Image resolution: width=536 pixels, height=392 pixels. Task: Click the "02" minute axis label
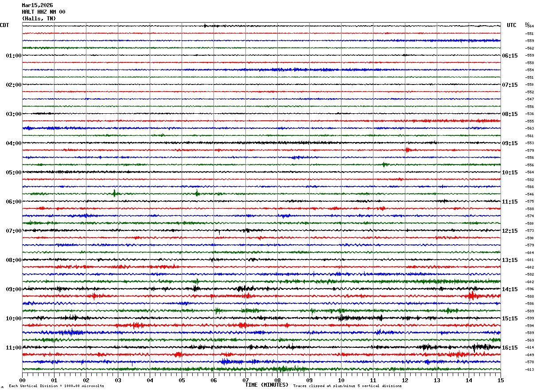coord(86,380)
